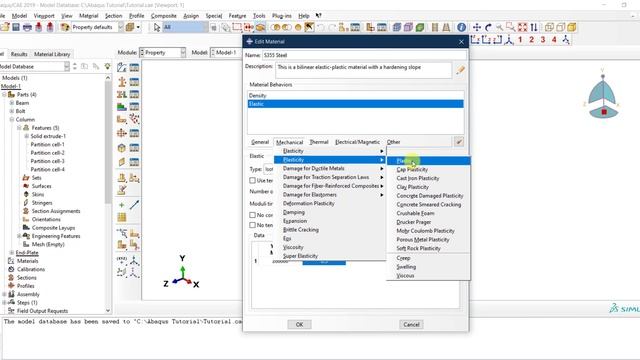
Task: Open the Plug-ins menu
Action: pyautogui.click(x=282, y=16)
